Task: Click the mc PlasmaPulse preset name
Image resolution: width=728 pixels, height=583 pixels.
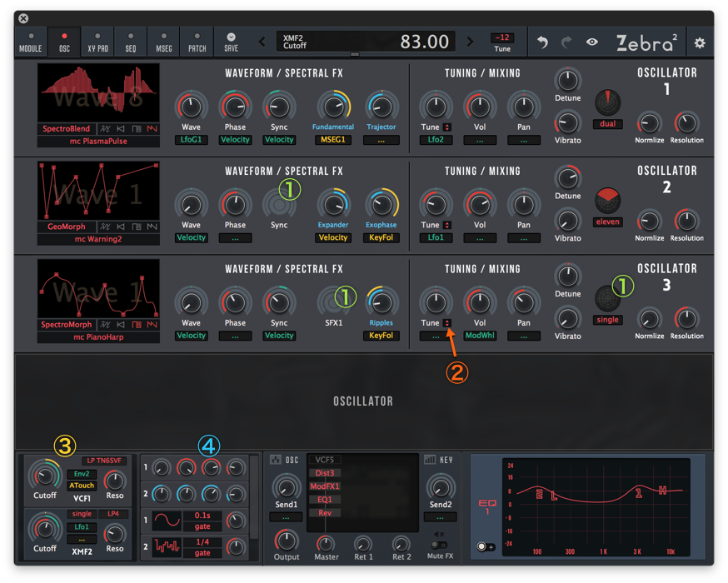Action: [98, 141]
